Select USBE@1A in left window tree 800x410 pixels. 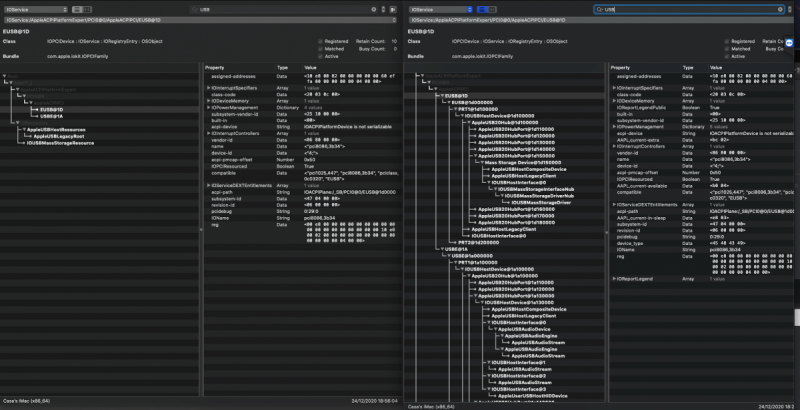coord(52,116)
